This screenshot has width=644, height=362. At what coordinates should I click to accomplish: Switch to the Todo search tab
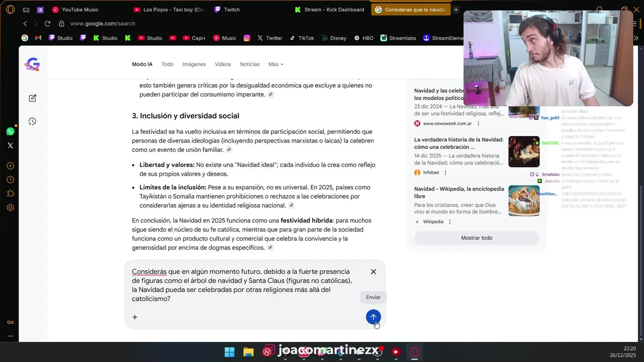[x=168, y=64]
